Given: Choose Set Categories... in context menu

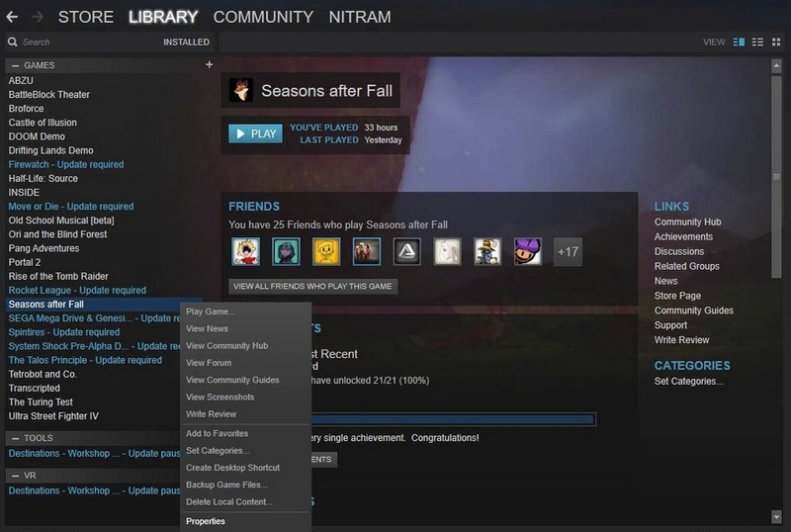Looking at the screenshot, I should (x=245, y=451).
